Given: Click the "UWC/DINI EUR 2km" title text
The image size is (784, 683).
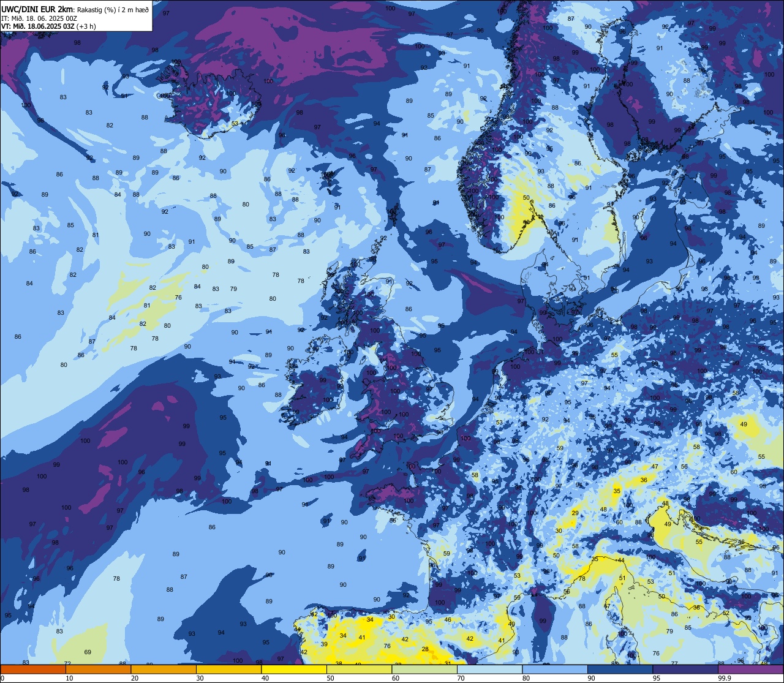Looking at the screenshot, I should point(37,9).
